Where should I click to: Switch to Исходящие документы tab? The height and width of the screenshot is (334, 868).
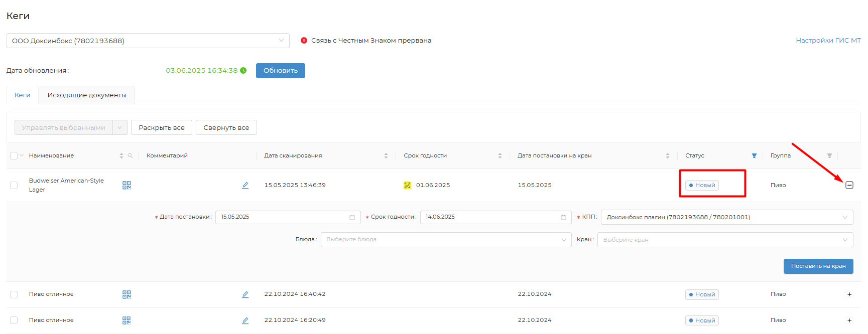point(87,95)
